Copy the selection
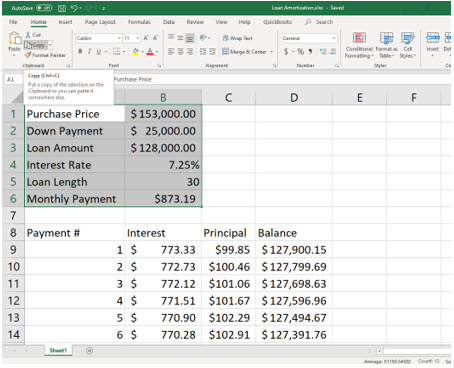This screenshot has width=454, height=368. click(x=35, y=45)
